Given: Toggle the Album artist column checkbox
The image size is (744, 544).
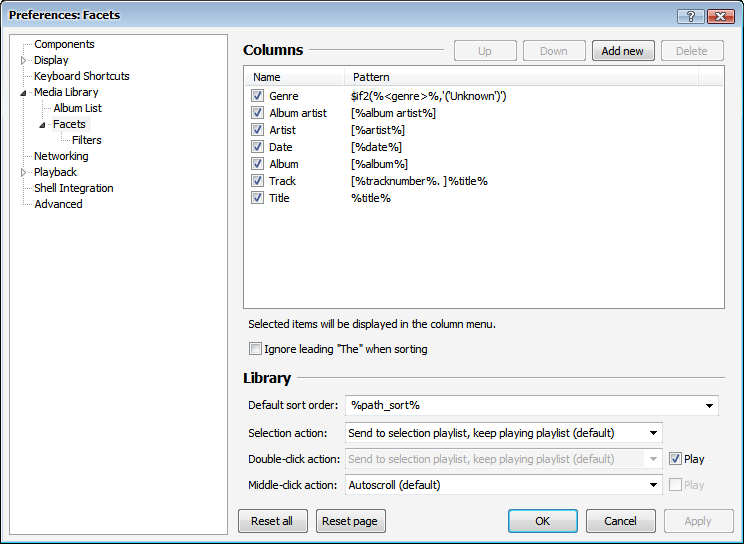Looking at the screenshot, I should point(258,113).
